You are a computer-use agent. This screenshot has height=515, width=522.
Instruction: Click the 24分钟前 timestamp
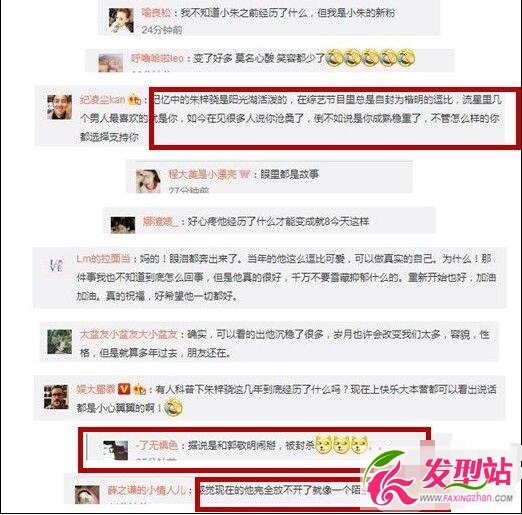pos(162,30)
